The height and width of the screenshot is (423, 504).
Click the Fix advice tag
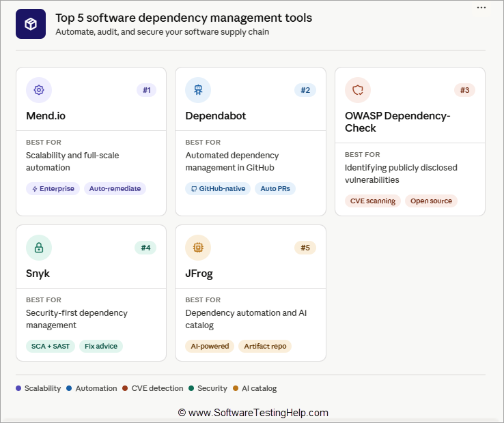click(101, 346)
